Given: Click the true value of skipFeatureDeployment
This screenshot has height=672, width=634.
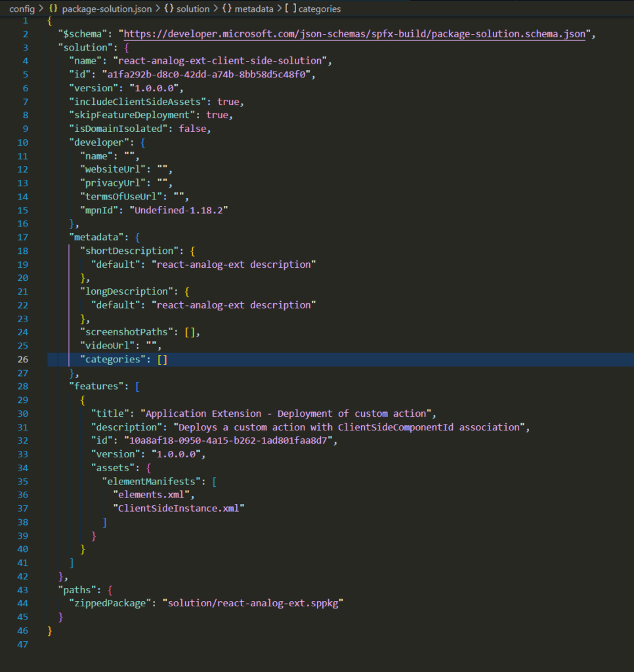Looking at the screenshot, I should pos(217,115).
